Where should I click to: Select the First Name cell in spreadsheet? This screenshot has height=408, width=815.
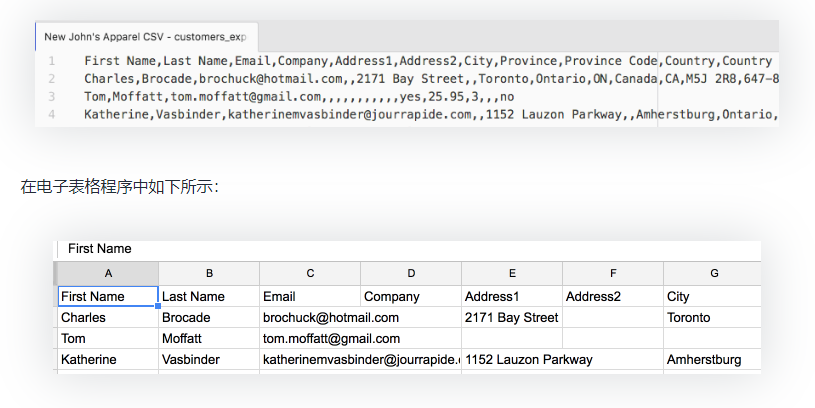click(108, 296)
